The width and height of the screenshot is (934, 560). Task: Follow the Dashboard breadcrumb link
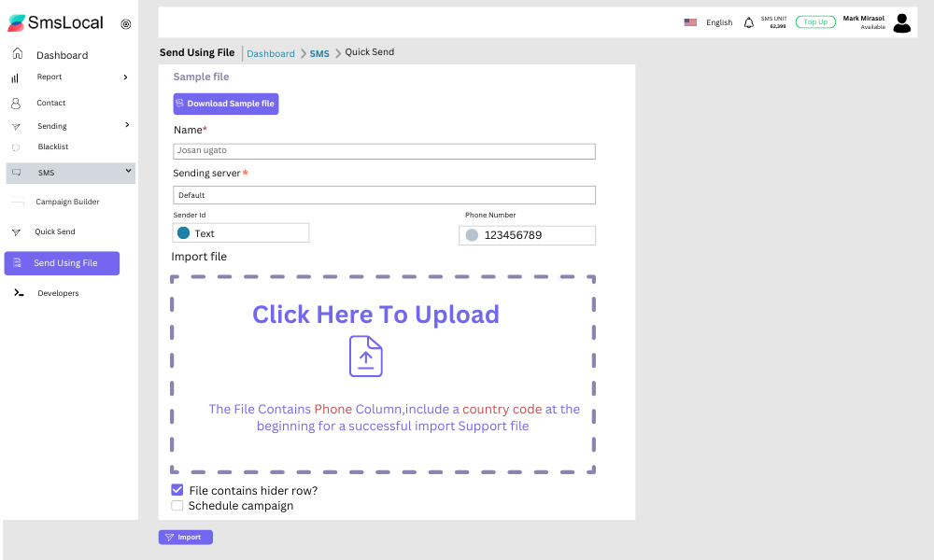tap(271, 53)
